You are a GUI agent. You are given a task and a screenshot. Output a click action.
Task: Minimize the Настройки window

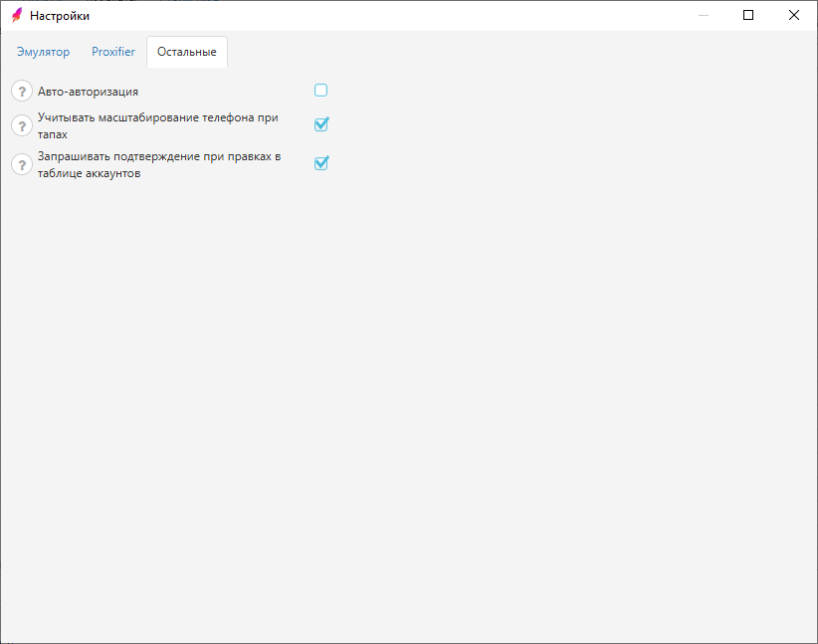click(704, 15)
